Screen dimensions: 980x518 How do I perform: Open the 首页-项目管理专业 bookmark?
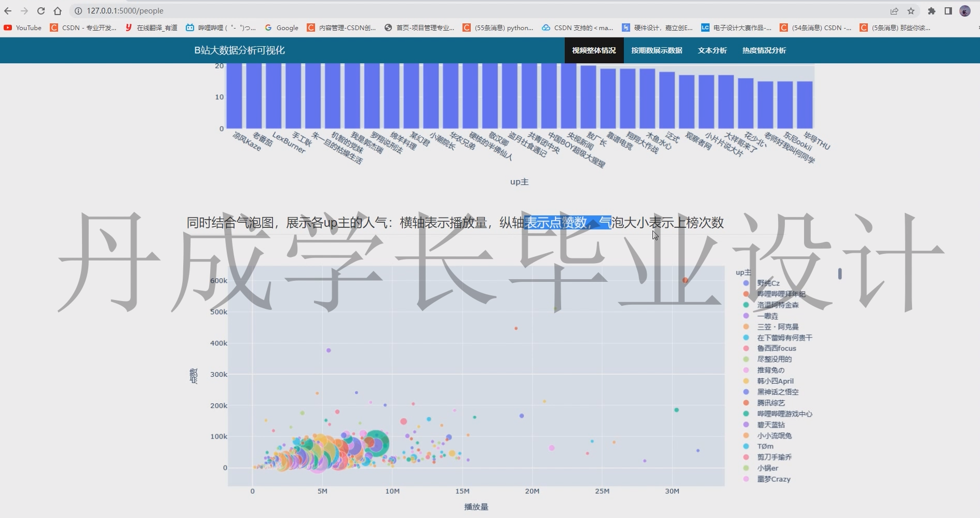tap(419, 28)
